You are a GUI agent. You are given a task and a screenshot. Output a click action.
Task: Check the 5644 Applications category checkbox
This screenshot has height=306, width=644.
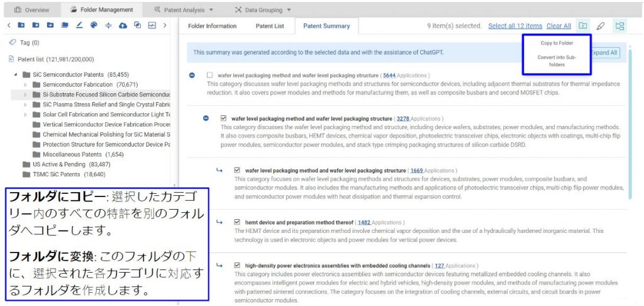pos(210,76)
